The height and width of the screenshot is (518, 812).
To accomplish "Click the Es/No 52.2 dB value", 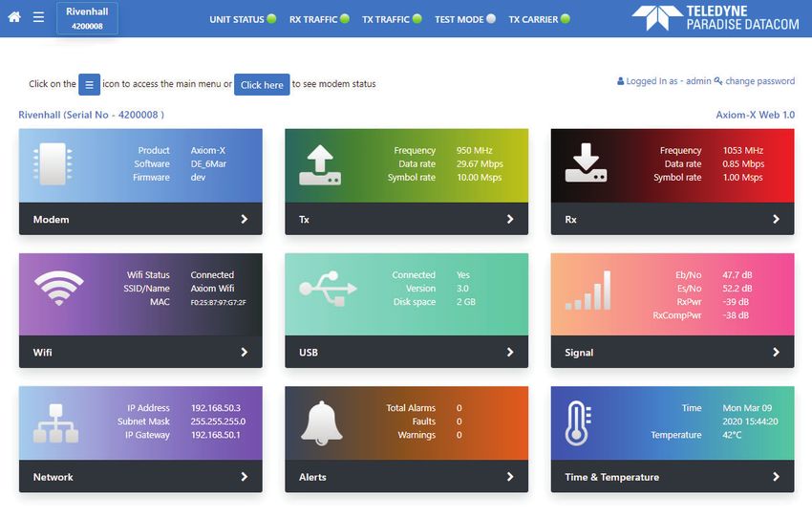I will click(x=737, y=289).
